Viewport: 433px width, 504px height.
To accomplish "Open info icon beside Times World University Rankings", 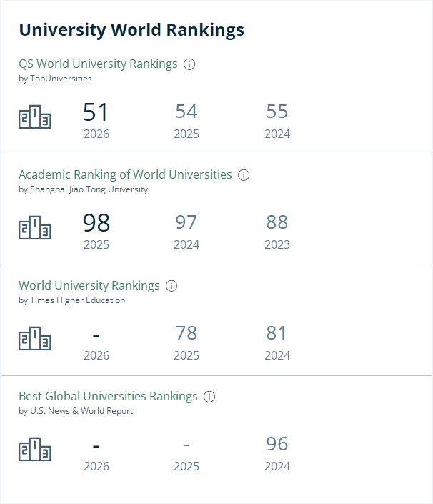I will tap(171, 286).
